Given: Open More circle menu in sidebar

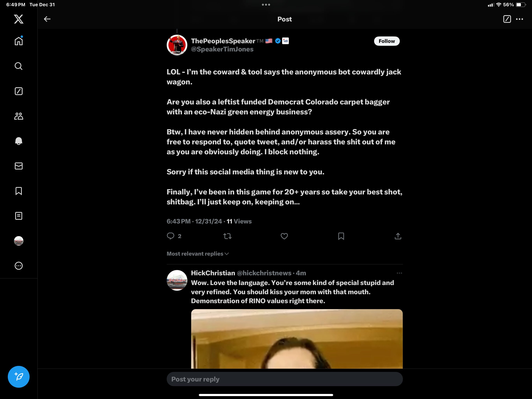Looking at the screenshot, I should pos(18,266).
